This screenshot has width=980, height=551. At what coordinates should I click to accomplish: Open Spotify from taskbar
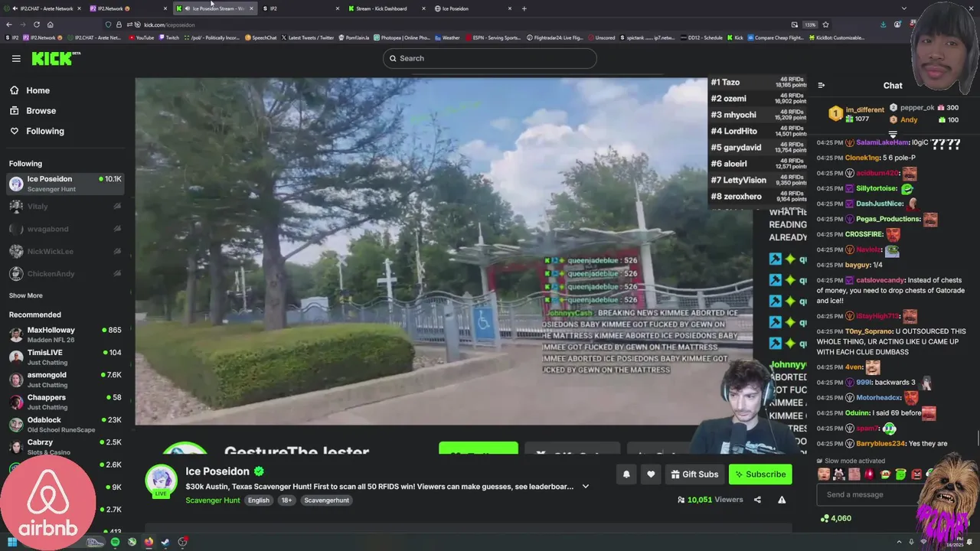[115, 543]
